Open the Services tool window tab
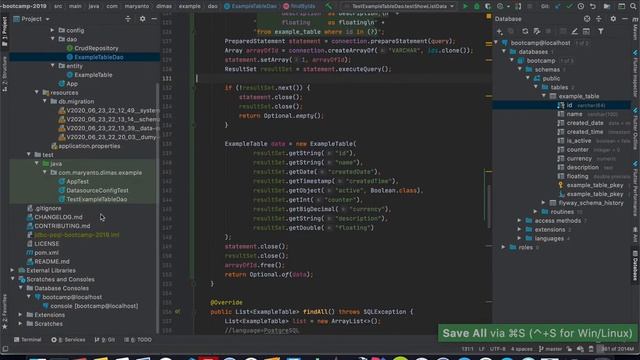640x360 pixels. coord(68,340)
